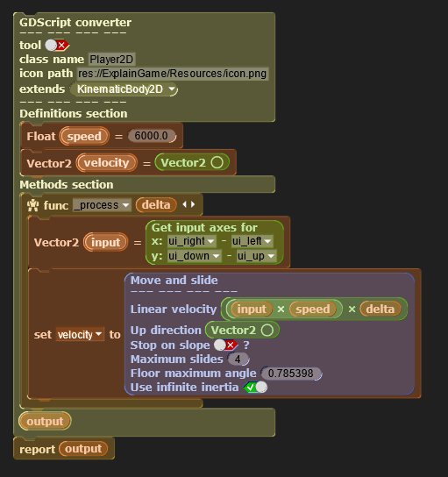
Task: Click the Floor maximum angle 0.785398 field
Action: point(291,374)
